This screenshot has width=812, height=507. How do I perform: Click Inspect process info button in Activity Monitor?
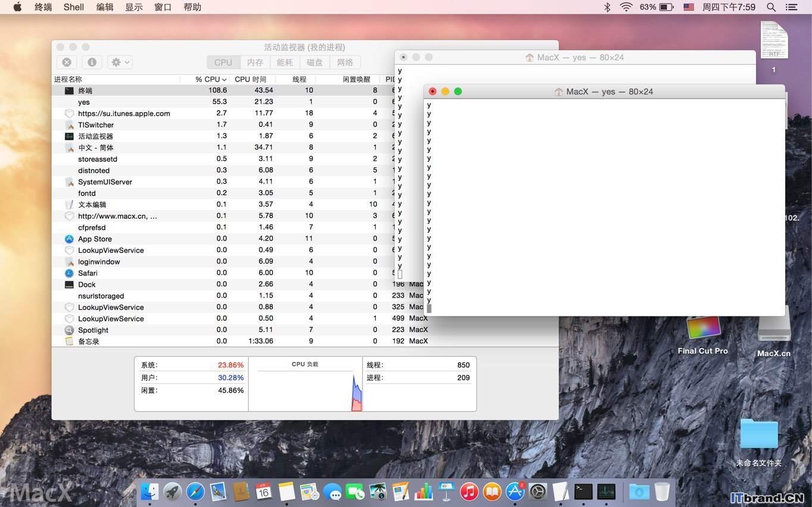[x=92, y=62]
